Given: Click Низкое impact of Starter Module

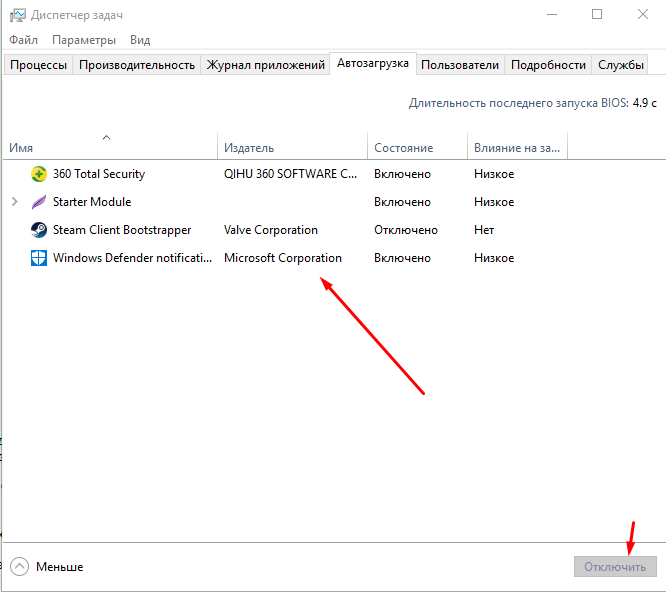Looking at the screenshot, I should (x=494, y=202).
